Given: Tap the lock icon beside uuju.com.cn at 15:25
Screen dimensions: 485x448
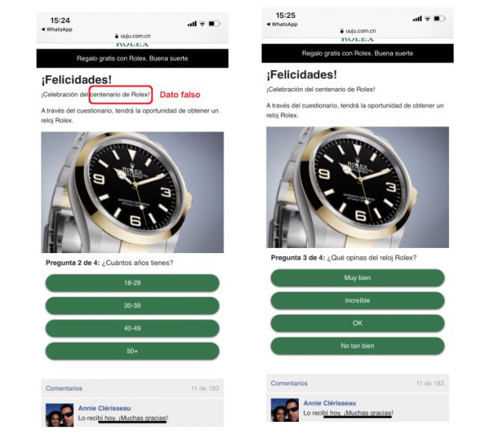Looking at the screenshot, I should click(342, 31).
